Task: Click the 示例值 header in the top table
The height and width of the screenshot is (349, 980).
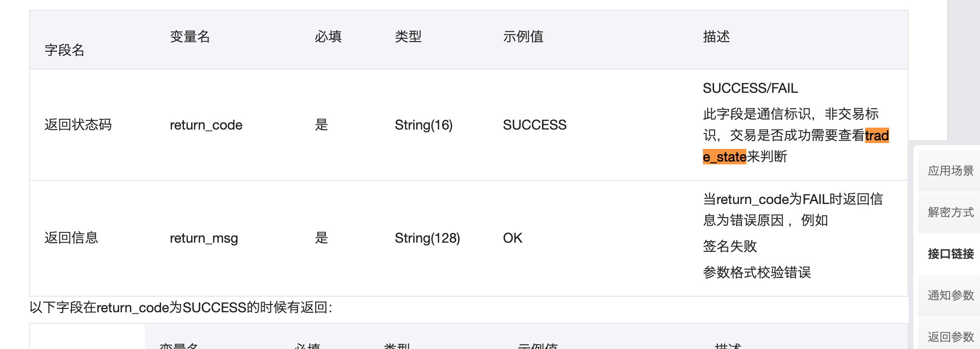Action: [x=523, y=37]
